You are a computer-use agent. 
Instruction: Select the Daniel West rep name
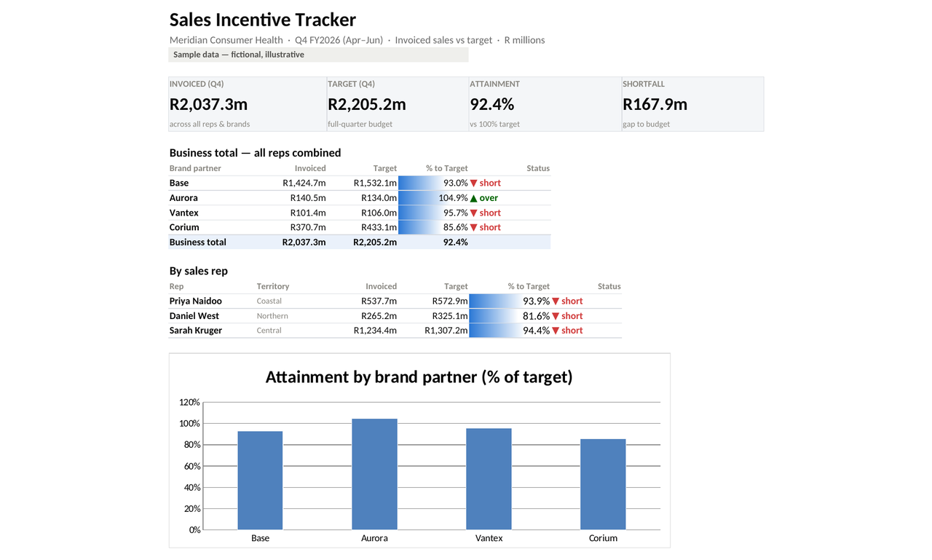[x=194, y=316]
